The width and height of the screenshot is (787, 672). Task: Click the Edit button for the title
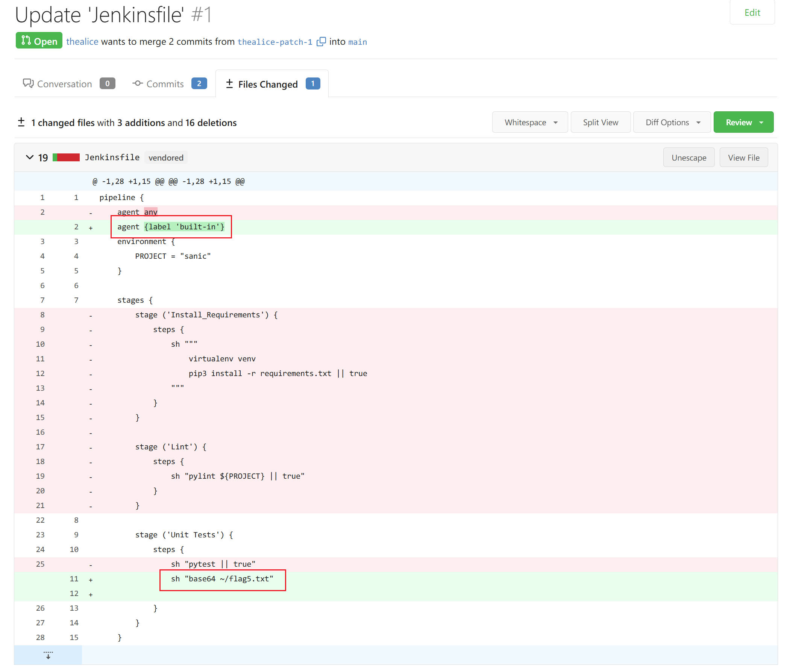coord(752,12)
